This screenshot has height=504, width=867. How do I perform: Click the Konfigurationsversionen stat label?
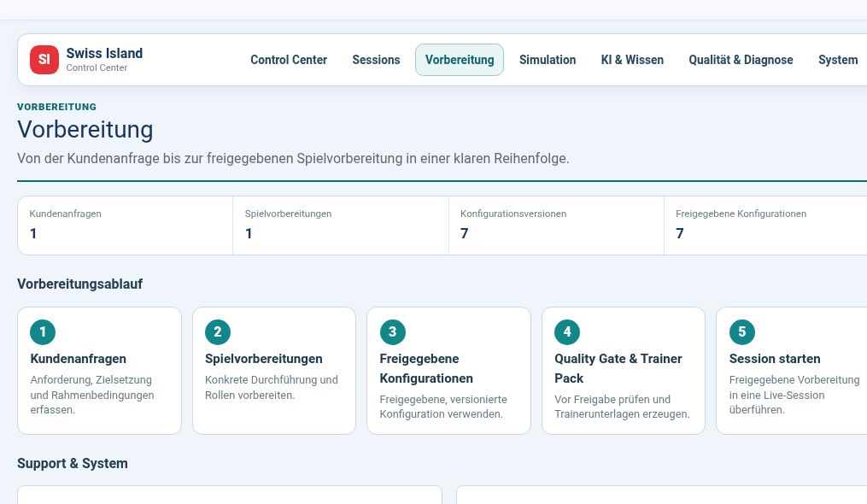point(513,214)
